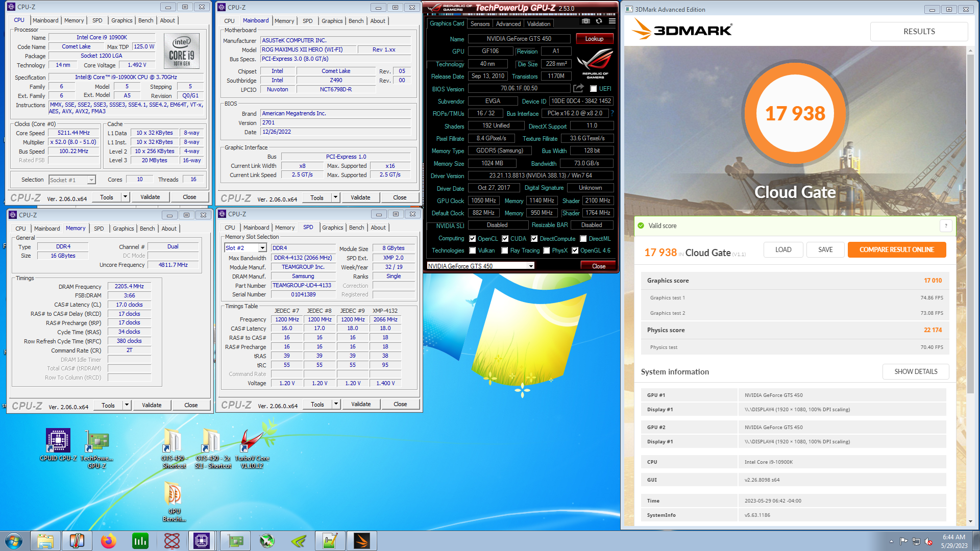Screen dimensions: 980x551
Task: Switch to 3DMark via the taskbar icon
Action: pos(361,541)
